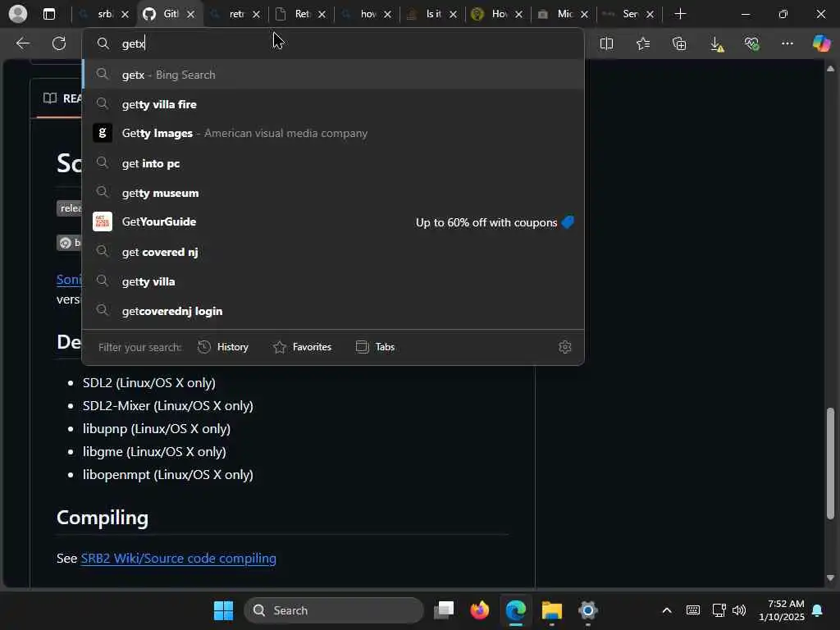
Task: Open Downloads icon with warning
Action: click(716, 44)
